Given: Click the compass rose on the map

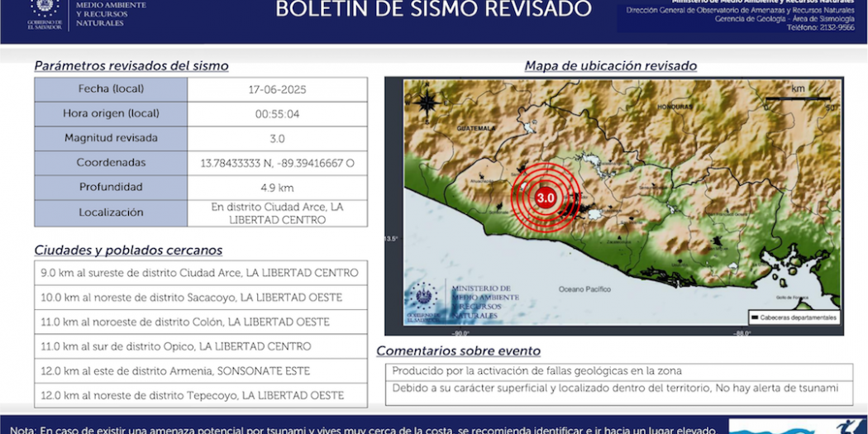Looking at the screenshot, I should click(427, 103).
